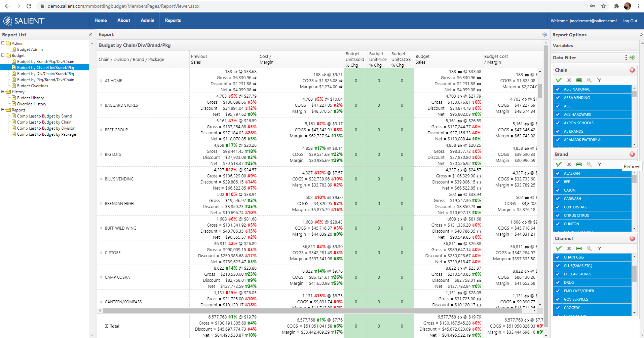Reload the page in the browser
Image resolution: width=644 pixels, height=338 pixels.
pyautogui.click(x=29, y=6)
